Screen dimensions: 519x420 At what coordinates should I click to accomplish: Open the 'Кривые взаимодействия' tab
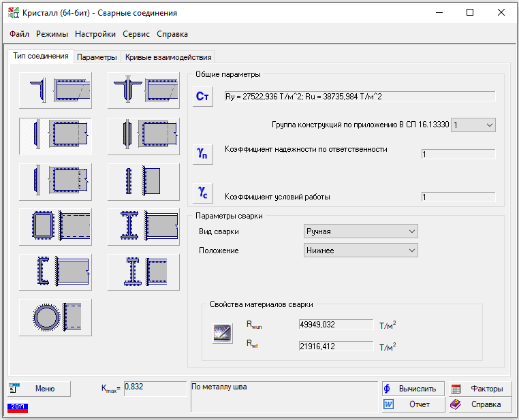(168, 57)
